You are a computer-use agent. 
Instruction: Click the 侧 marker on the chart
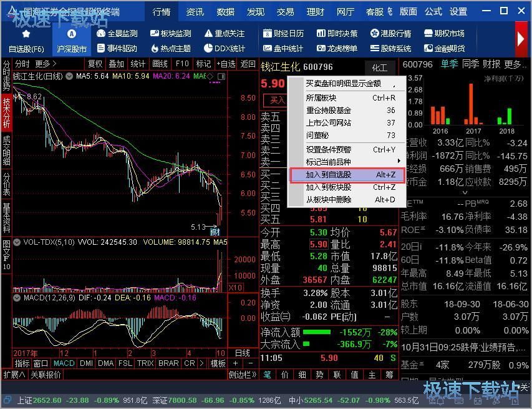pyautogui.click(x=215, y=232)
